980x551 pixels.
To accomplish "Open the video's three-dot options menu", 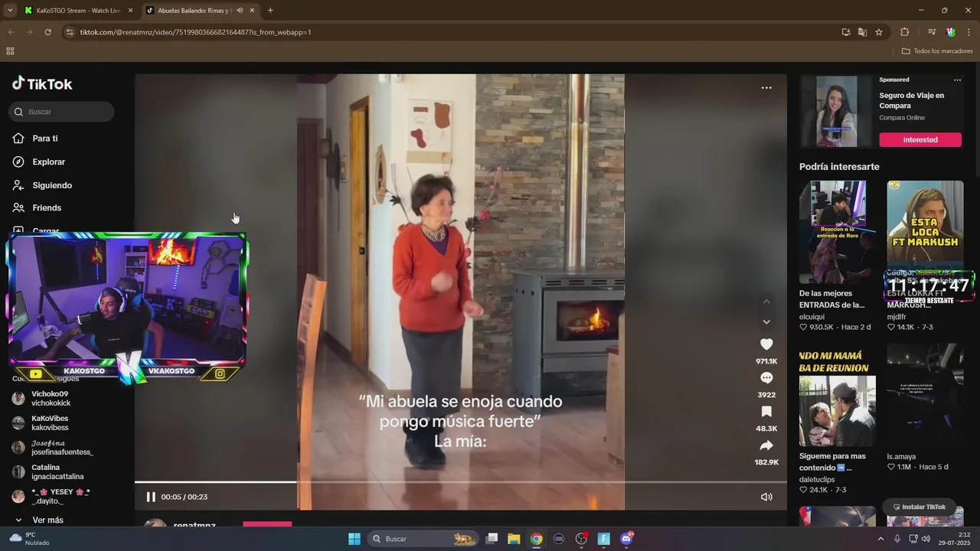I will click(x=766, y=88).
